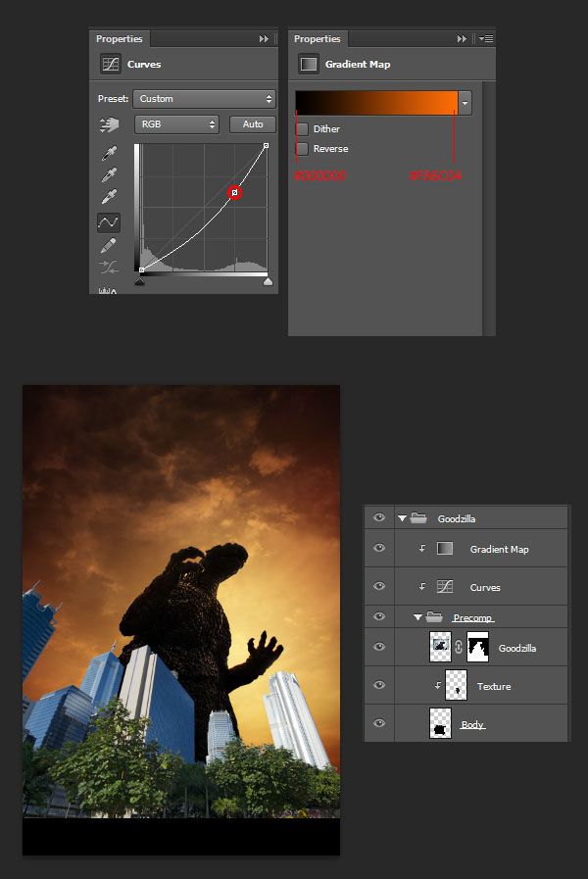Image resolution: width=588 pixels, height=879 pixels.
Task: Click the Precomp group name
Action: [x=472, y=617]
